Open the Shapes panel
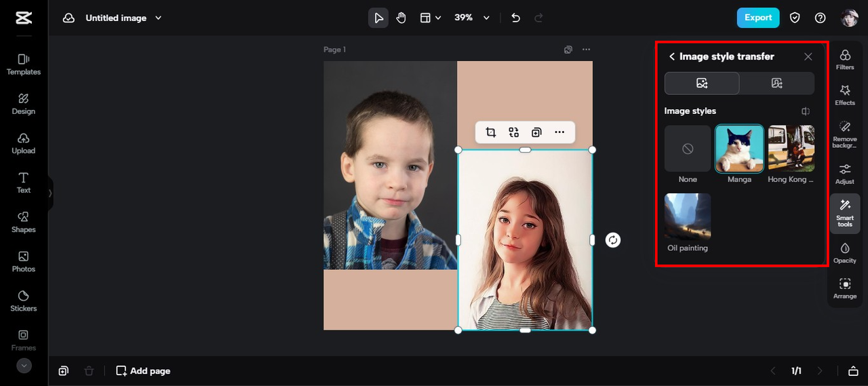The height and width of the screenshot is (386, 868). [x=24, y=223]
